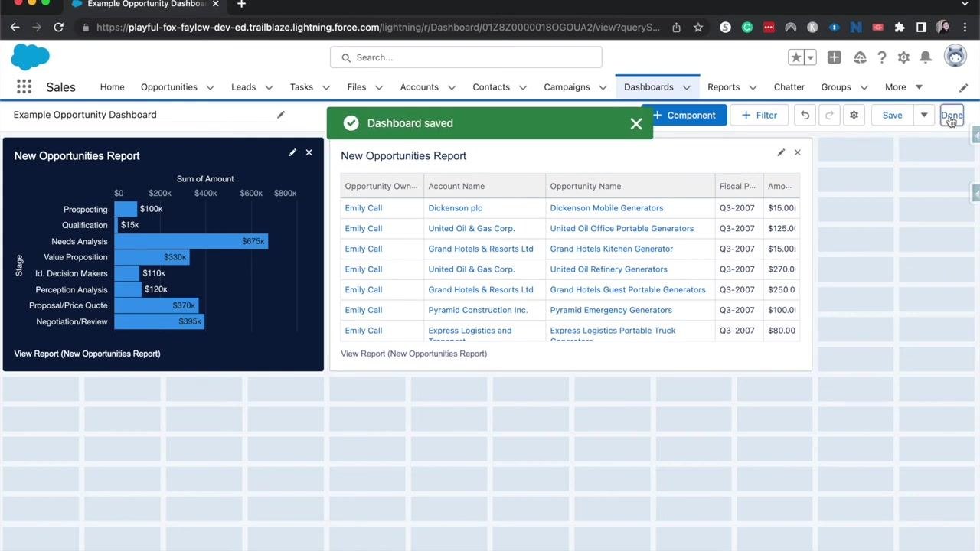The image size is (980, 551).
Task: Open the Contacts tab
Action: tap(491, 87)
